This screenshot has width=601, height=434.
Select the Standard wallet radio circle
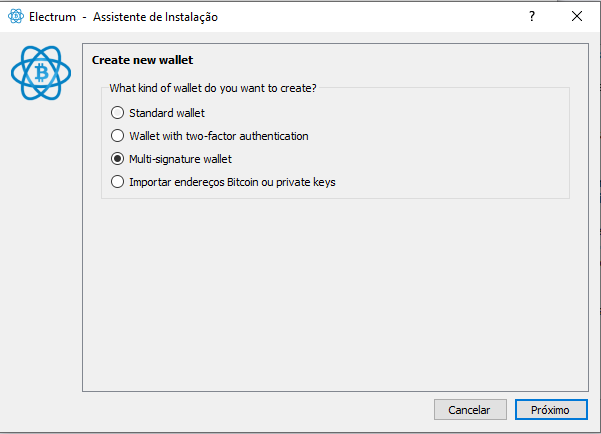coord(117,113)
